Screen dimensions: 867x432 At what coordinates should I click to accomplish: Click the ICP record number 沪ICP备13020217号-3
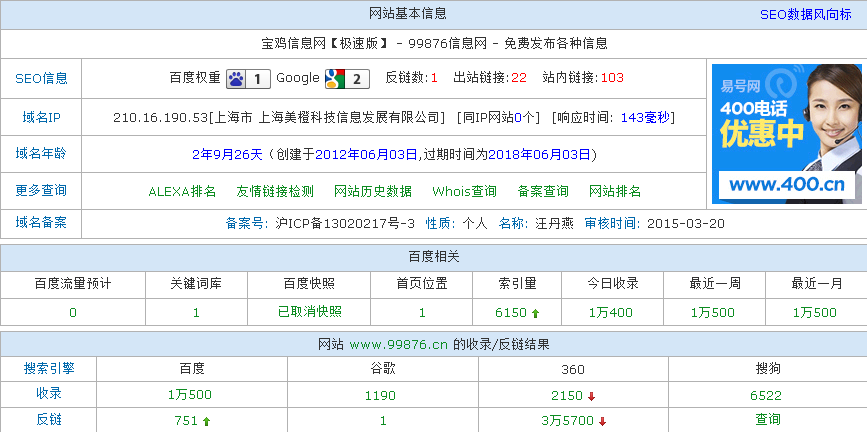[345, 223]
